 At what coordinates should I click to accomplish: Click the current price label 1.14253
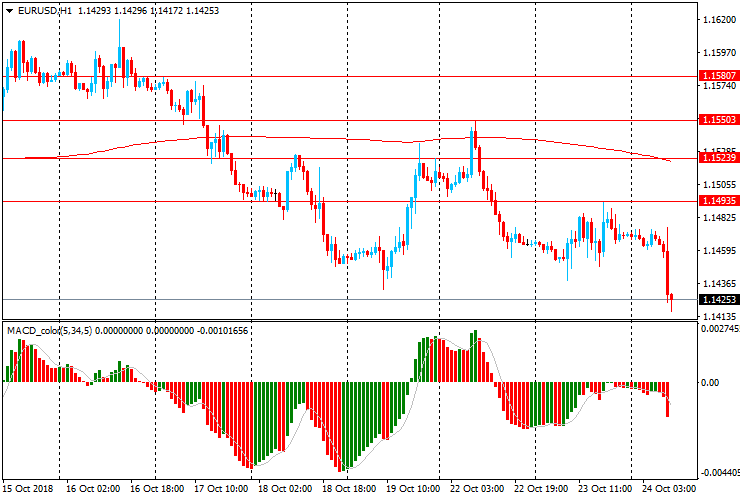click(x=716, y=299)
